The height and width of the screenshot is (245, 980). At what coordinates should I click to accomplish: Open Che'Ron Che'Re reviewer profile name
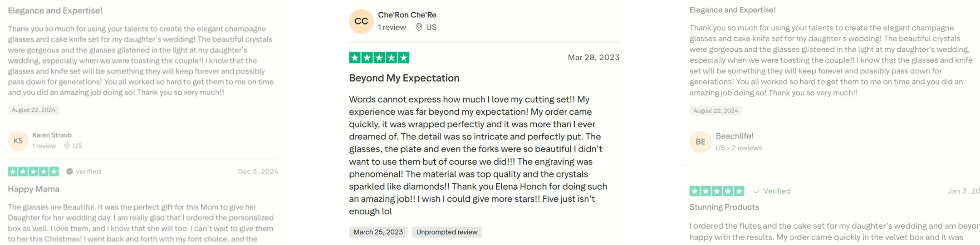pyautogui.click(x=407, y=15)
